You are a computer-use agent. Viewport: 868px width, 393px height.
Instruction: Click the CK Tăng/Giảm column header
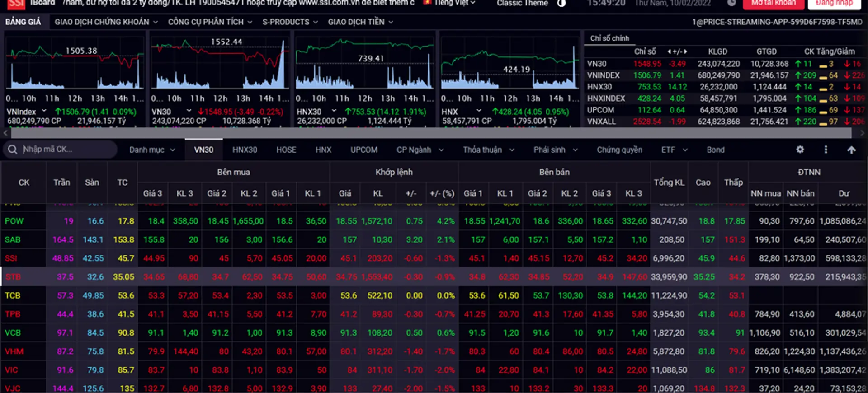click(x=829, y=51)
